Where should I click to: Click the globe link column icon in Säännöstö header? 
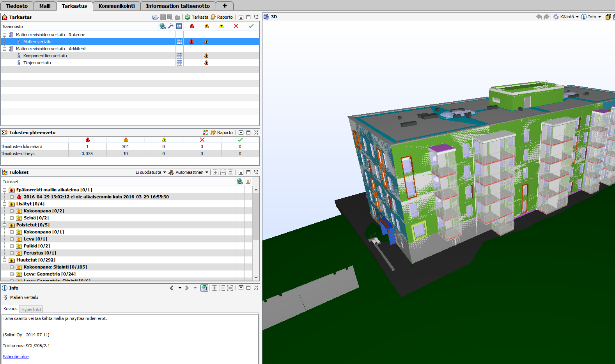(163, 26)
